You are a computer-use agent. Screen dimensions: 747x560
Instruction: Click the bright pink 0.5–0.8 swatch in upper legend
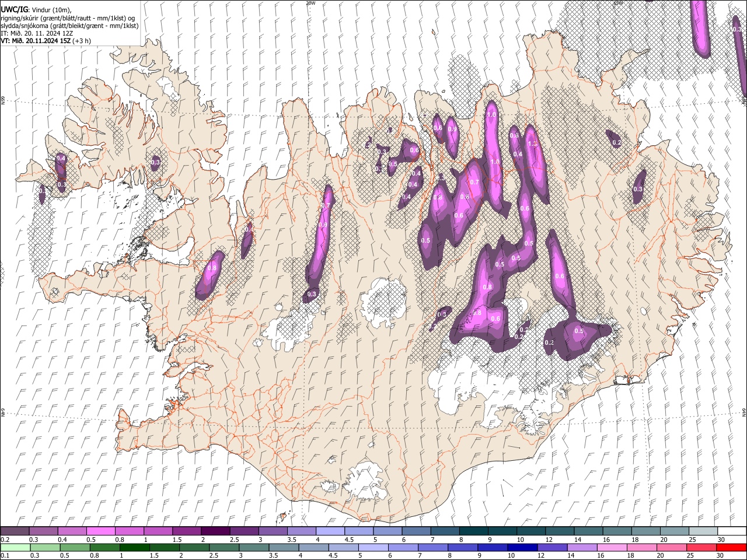(x=100, y=531)
